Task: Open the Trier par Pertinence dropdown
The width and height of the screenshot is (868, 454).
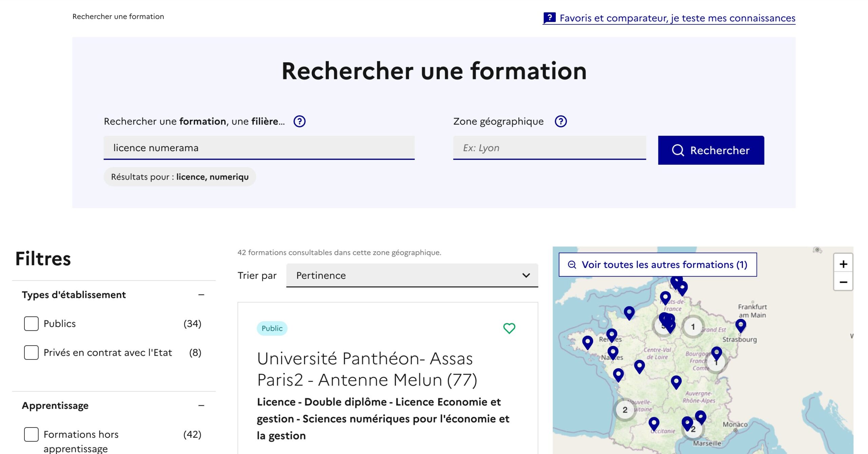Action: click(x=412, y=275)
